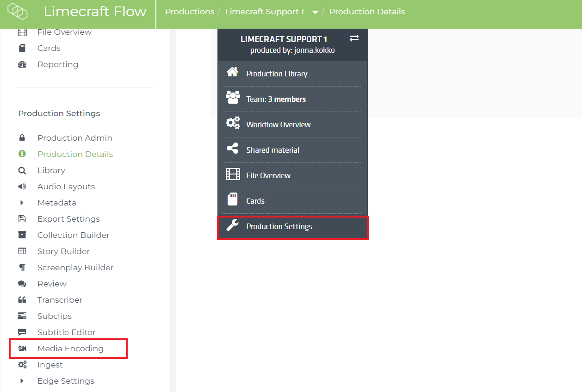Click the Collection Builder archive box icon
The width and height of the screenshot is (582, 392).
22,235
